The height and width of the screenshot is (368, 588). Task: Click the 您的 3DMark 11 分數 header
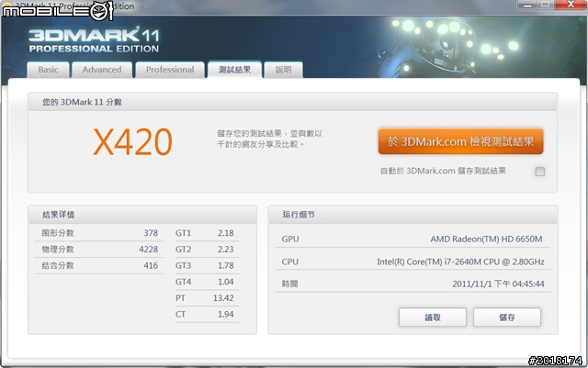click(x=292, y=102)
